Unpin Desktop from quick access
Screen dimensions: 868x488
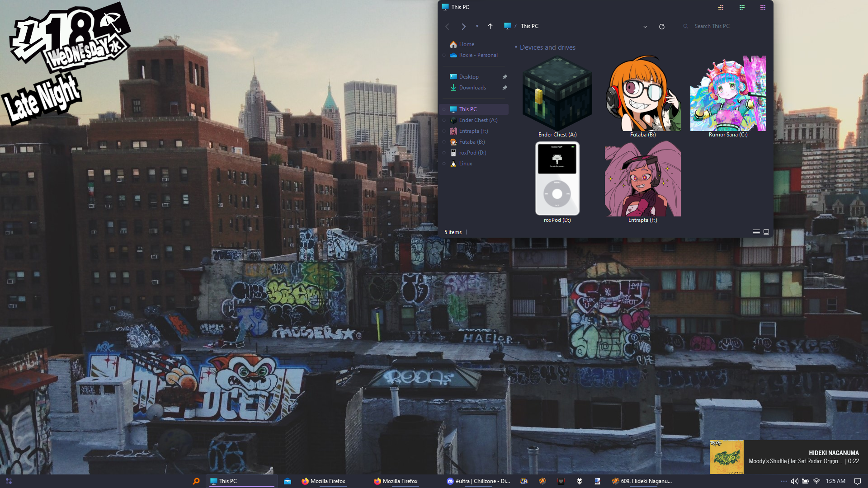(505, 77)
